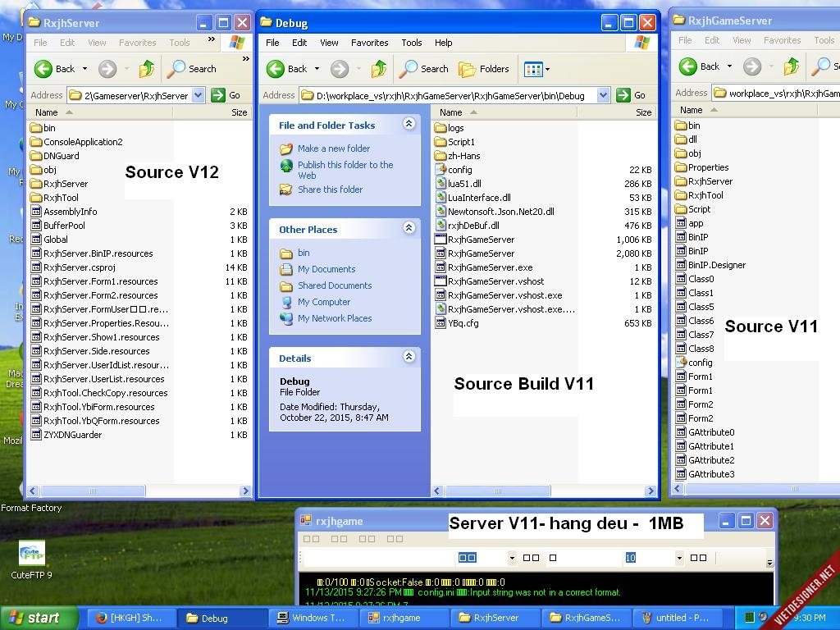This screenshot has height=630, width=840.
Task: Select BufferPool in RxjhServer window
Action: coord(58,226)
